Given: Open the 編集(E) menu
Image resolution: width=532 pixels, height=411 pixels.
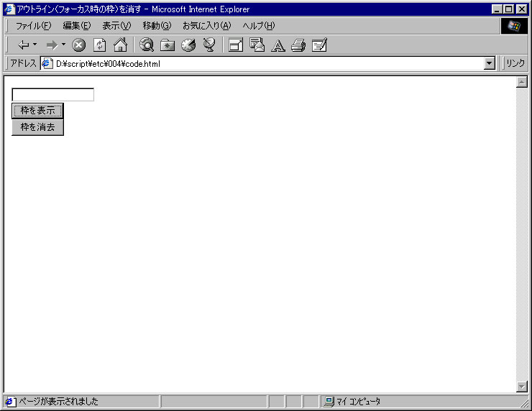Looking at the screenshot, I should tap(77, 26).
